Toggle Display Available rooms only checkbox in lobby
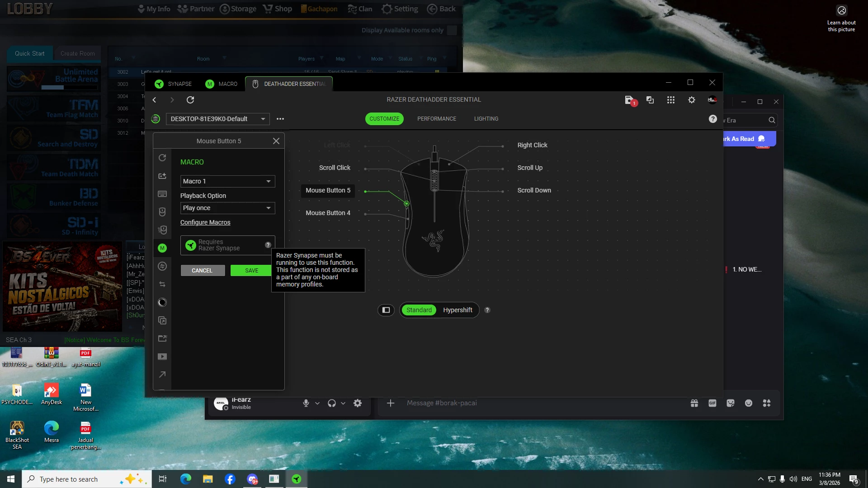Viewport: 868px width, 488px height. pyautogui.click(x=452, y=30)
